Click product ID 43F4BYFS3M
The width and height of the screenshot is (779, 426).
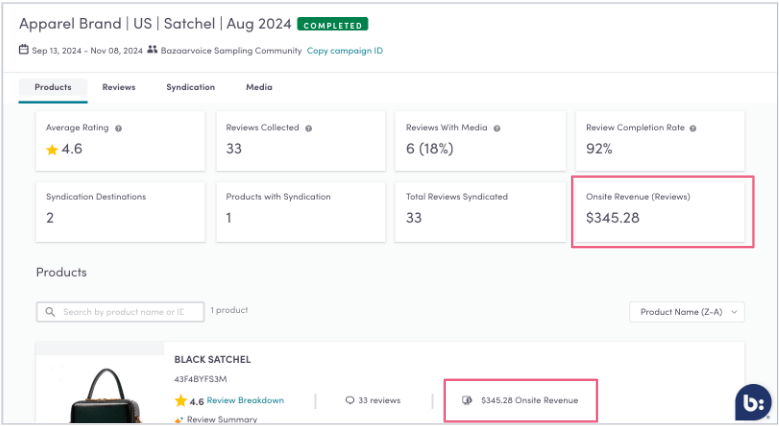pyautogui.click(x=200, y=379)
